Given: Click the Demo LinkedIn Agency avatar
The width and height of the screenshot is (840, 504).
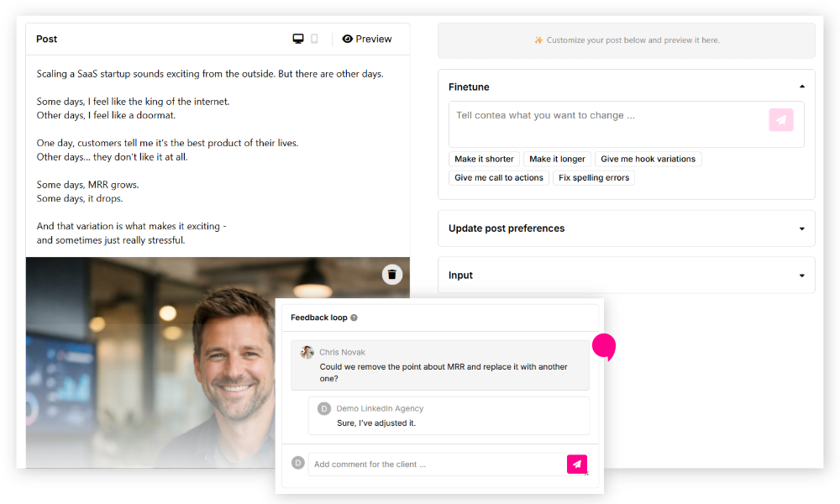Looking at the screenshot, I should click(x=323, y=409).
